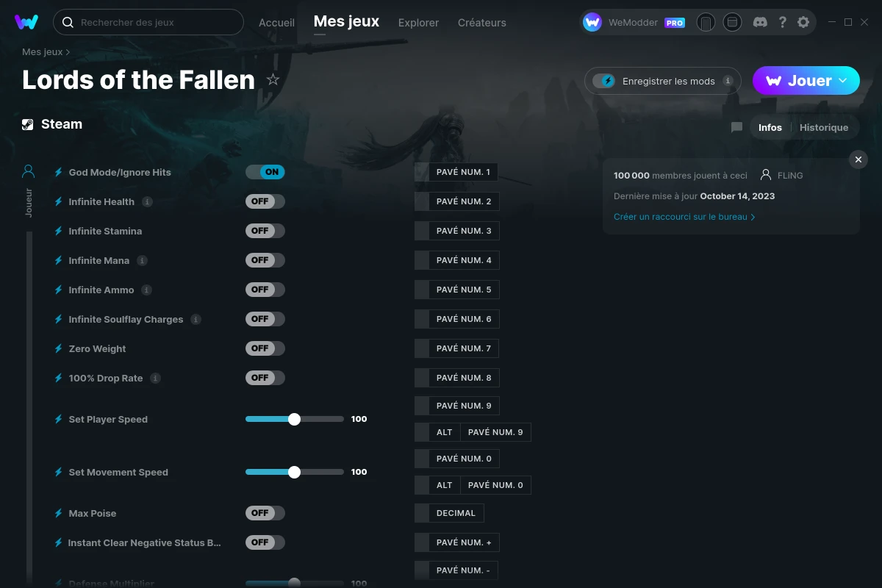882x588 pixels.
Task: Click the Infinite Soulflay Charges info icon
Action: (x=196, y=319)
